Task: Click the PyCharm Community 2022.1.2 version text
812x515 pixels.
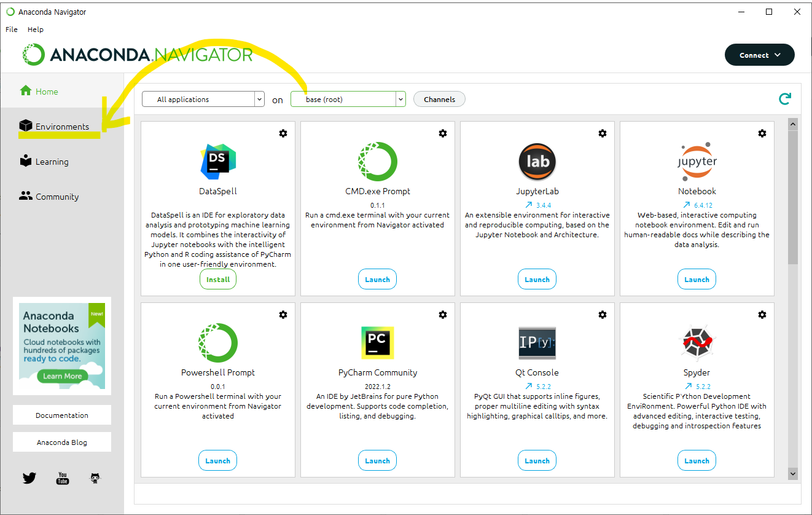Action: click(x=378, y=387)
